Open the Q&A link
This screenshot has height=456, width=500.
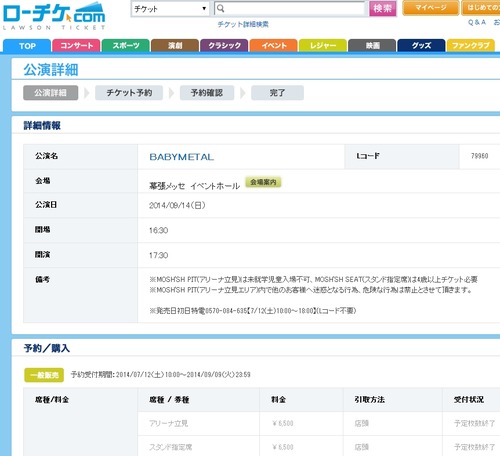(x=477, y=22)
